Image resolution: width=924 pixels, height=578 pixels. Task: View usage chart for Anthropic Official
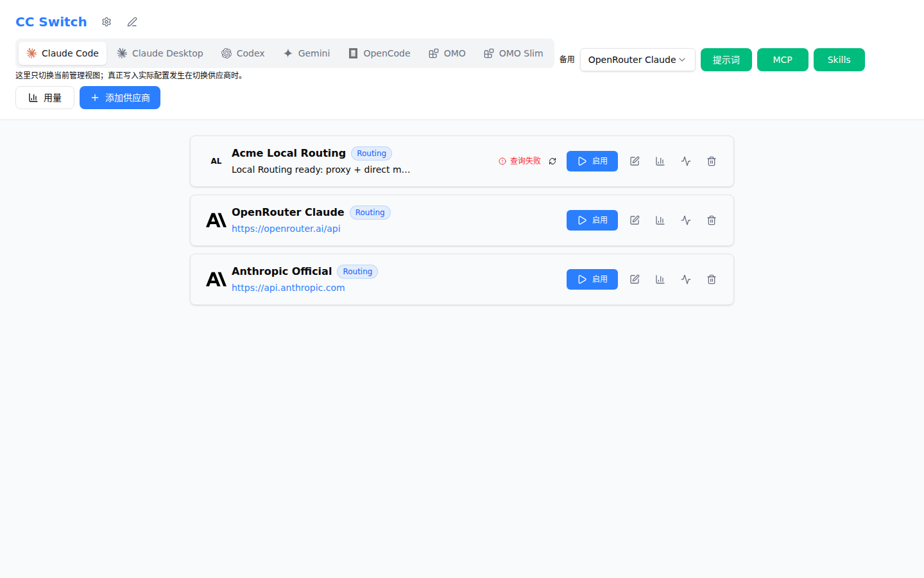pos(660,279)
